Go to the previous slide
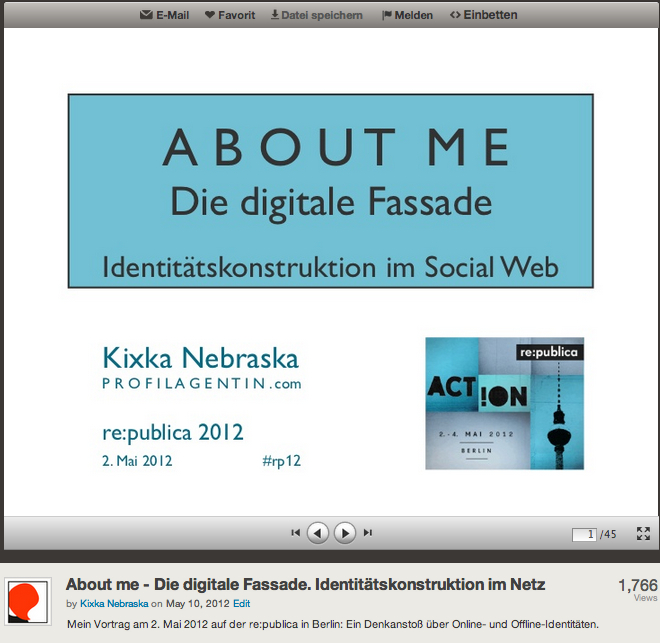This screenshot has width=660, height=643. click(318, 533)
